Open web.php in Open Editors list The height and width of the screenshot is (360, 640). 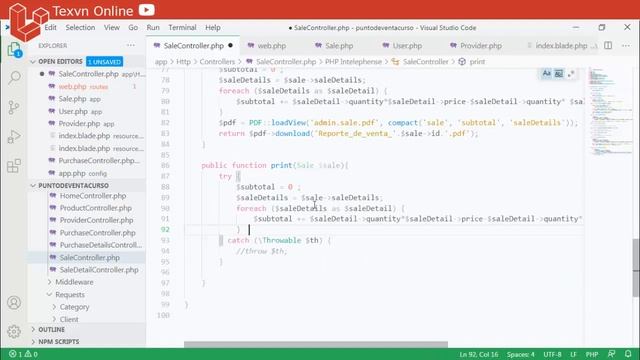pyautogui.click(x=87, y=87)
